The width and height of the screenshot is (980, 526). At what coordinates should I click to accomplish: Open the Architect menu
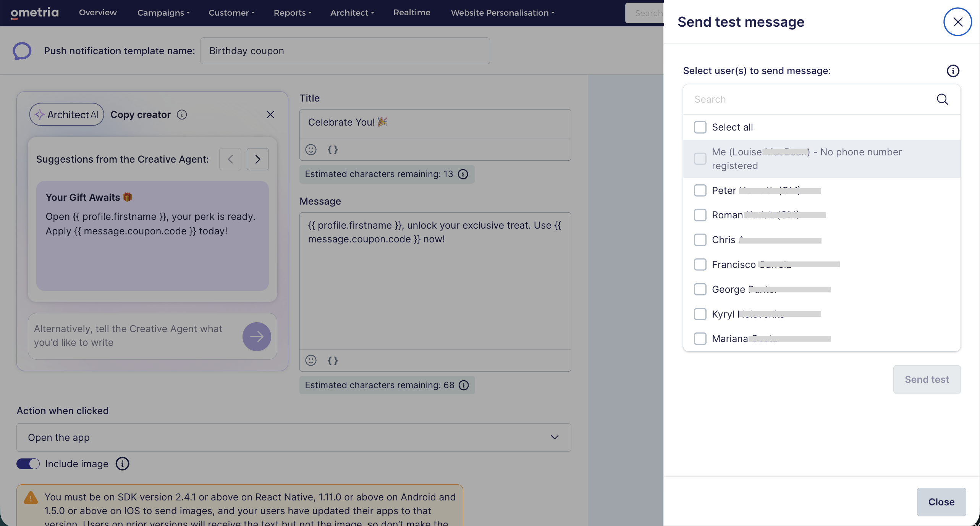352,13
